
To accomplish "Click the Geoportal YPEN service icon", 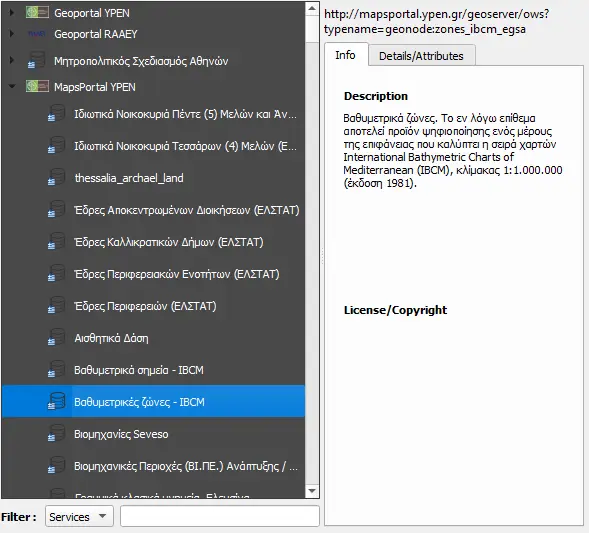I will pyautogui.click(x=37, y=13).
